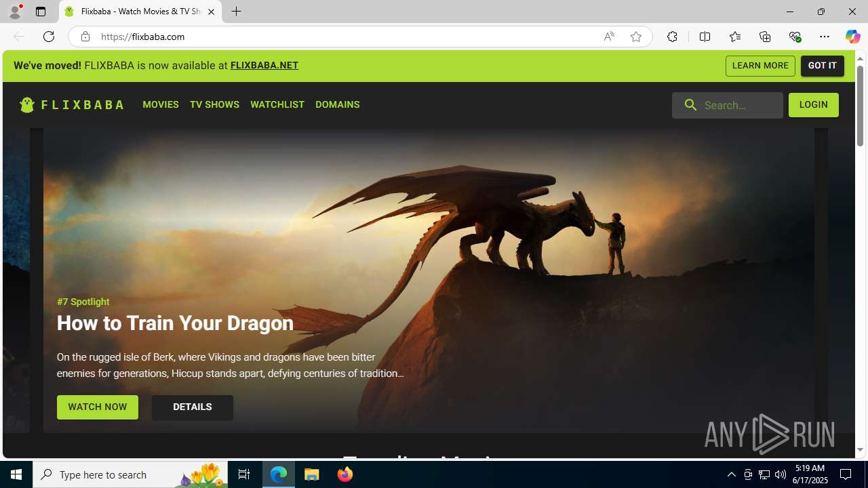Click WATCH NOW for the spotlight movie
Screen dimensions: 868x488
(98, 407)
